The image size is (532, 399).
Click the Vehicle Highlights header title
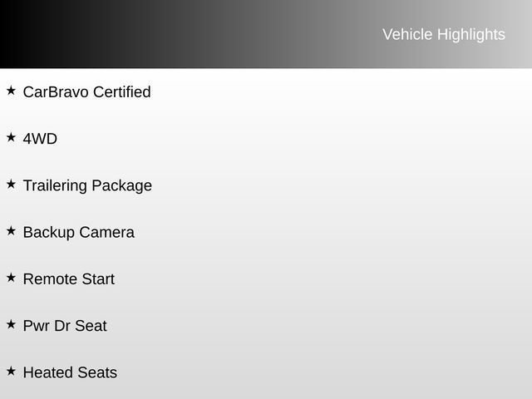coord(443,34)
